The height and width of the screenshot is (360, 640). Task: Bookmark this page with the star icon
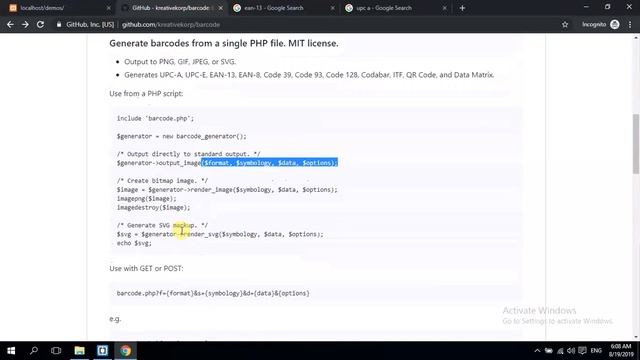(565, 24)
